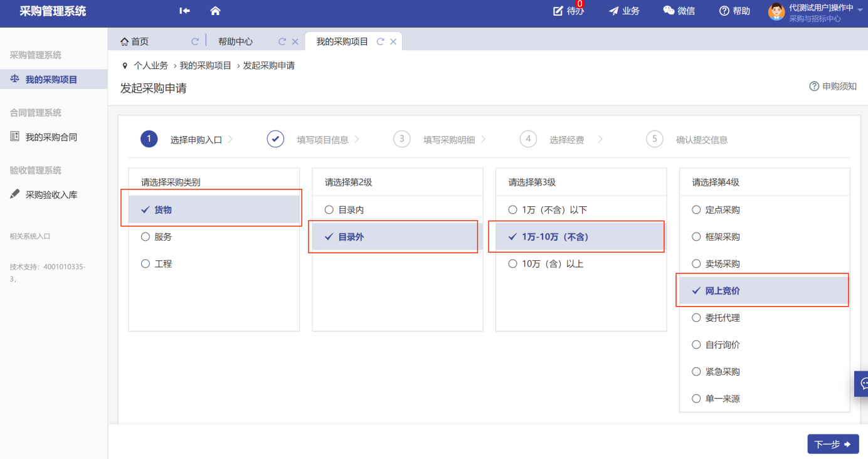The width and height of the screenshot is (868, 459).
Task: Select 定点采购 purchase method
Action: (x=696, y=210)
